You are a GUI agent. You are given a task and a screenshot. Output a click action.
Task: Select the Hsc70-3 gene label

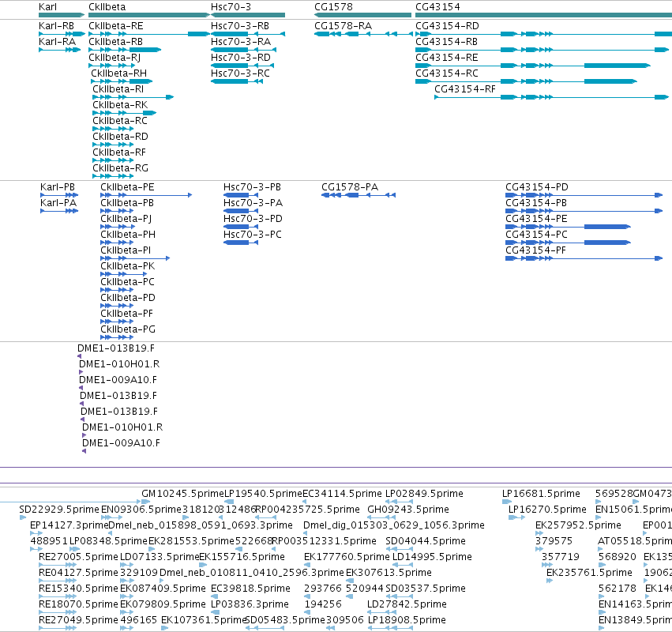(231, 7)
